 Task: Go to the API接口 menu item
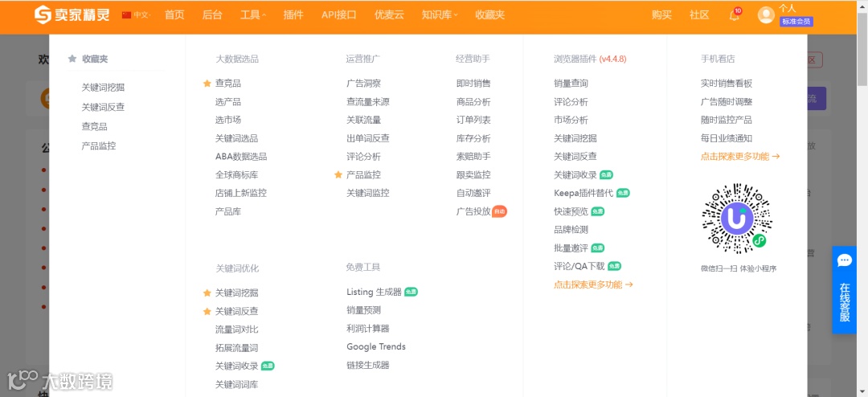pyautogui.click(x=339, y=15)
